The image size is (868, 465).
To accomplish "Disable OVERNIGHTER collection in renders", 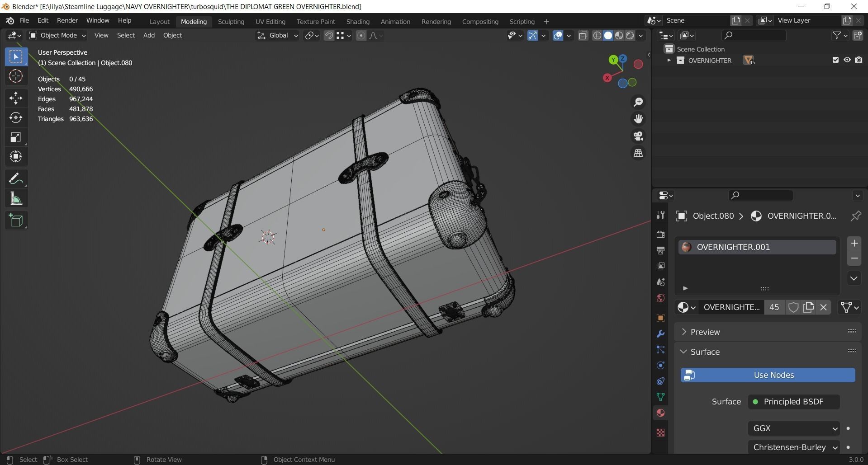I will (x=859, y=60).
